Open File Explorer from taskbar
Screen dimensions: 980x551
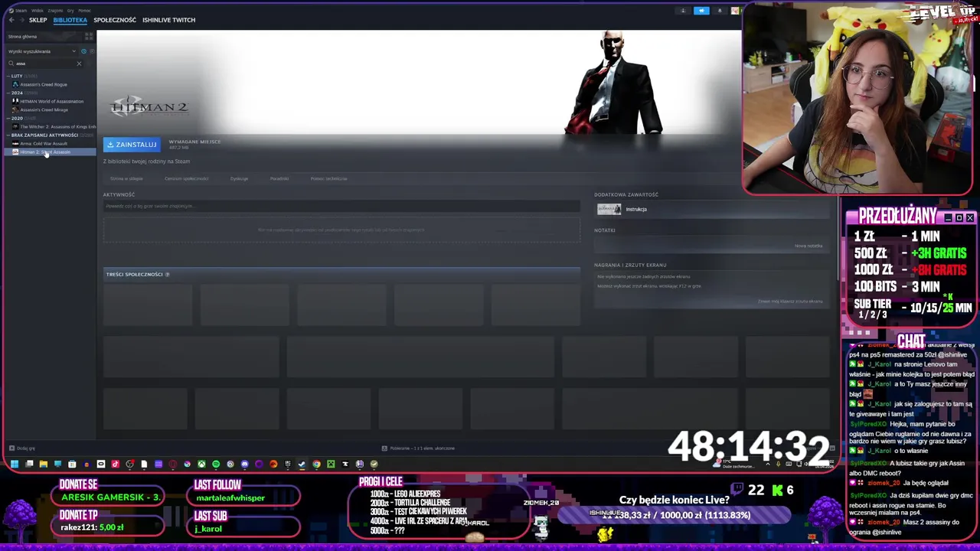pos(44,464)
